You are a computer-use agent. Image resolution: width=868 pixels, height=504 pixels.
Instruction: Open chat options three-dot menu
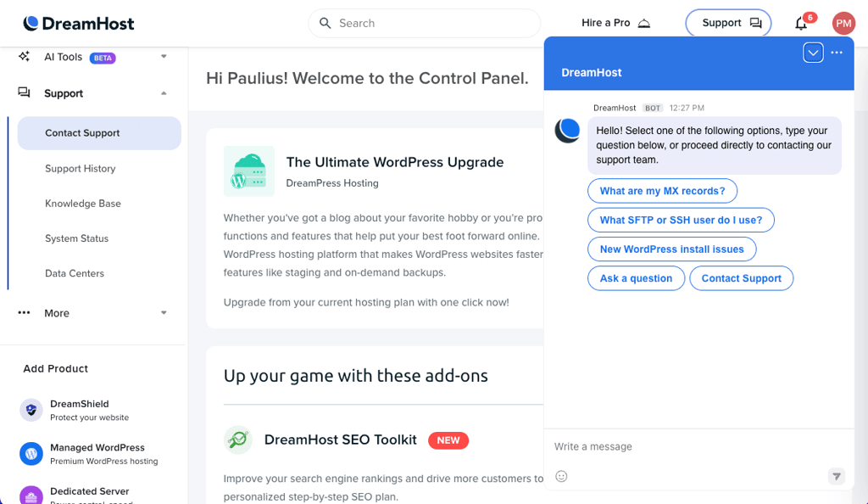837,53
